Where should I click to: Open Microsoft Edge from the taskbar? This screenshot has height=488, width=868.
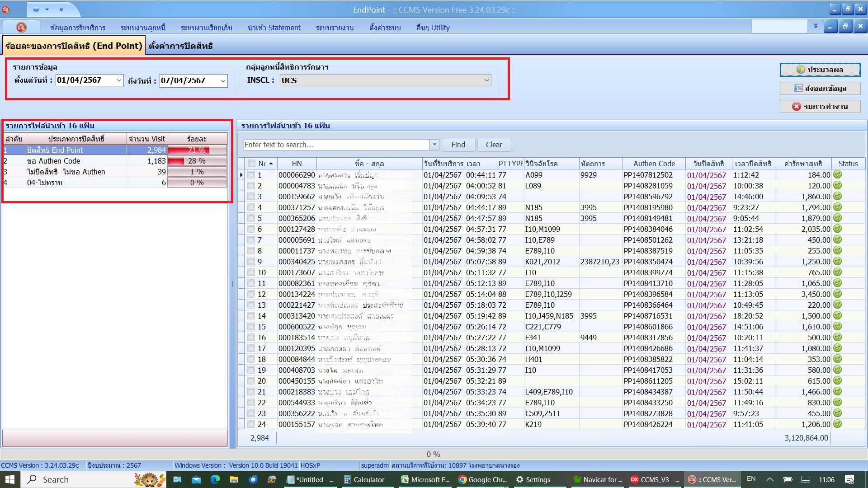click(x=215, y=479)
